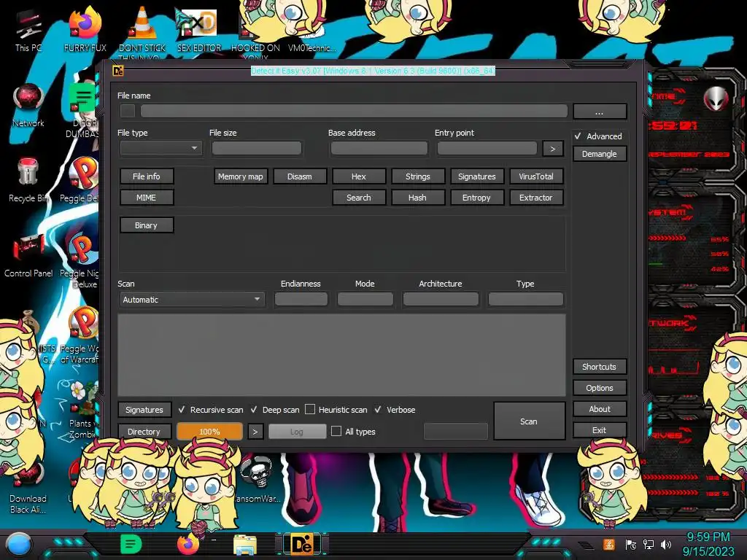747x560 pixels.
Task: Open the Control Panel desktop icon
Action: (x=28, y=256)
